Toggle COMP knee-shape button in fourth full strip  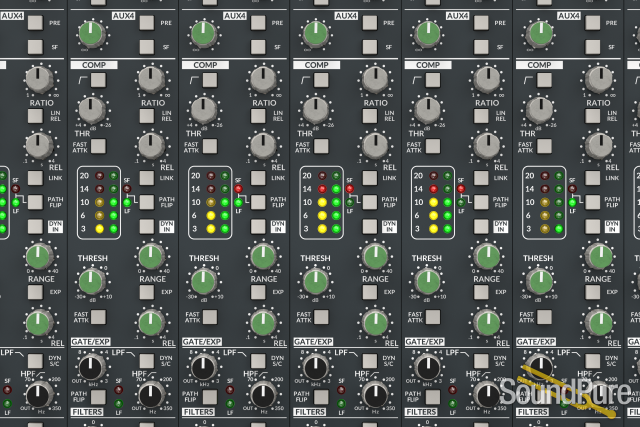point(433,80)
